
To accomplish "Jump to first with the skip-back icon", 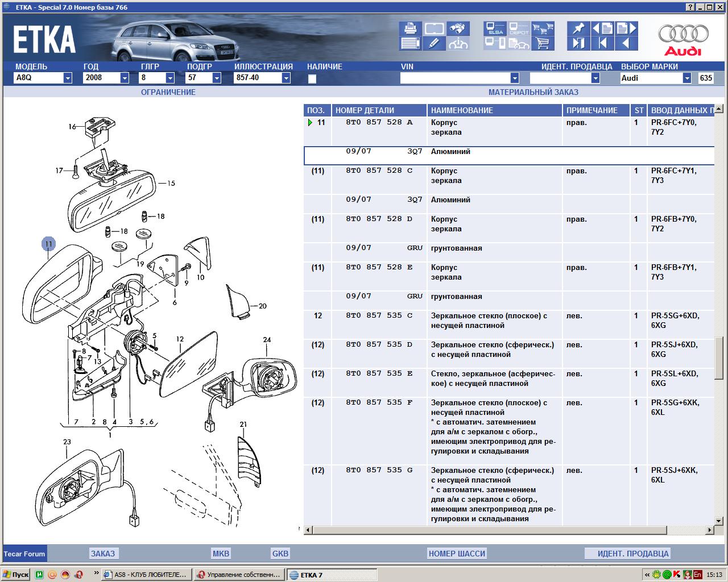I will [x=602, y=43].
